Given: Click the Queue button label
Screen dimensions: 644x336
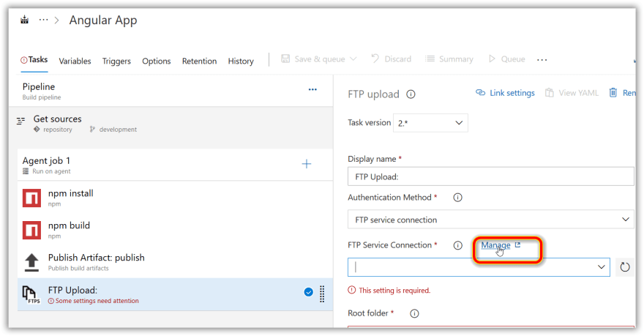Looking at the screenshot, I should point(513,59).
